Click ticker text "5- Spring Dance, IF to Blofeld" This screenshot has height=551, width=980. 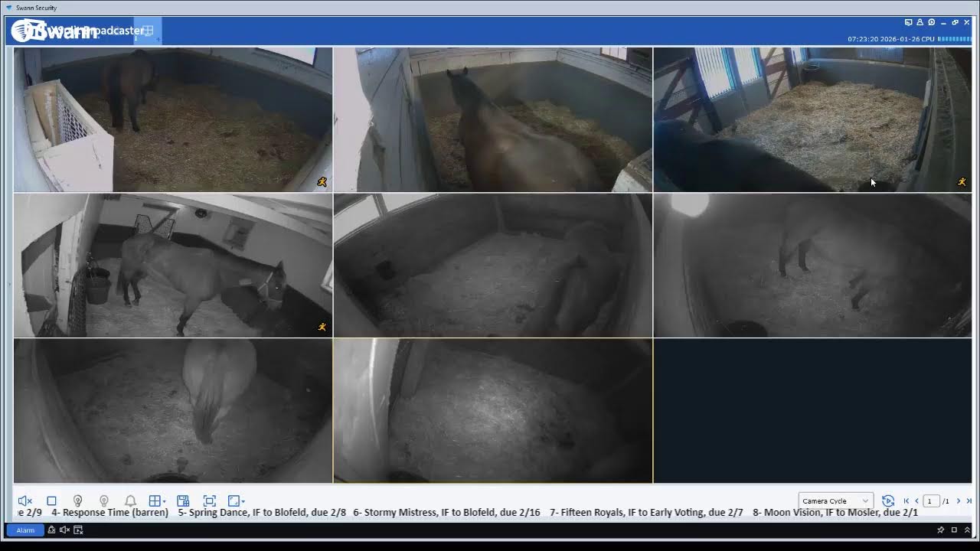[x=245, y=513]
